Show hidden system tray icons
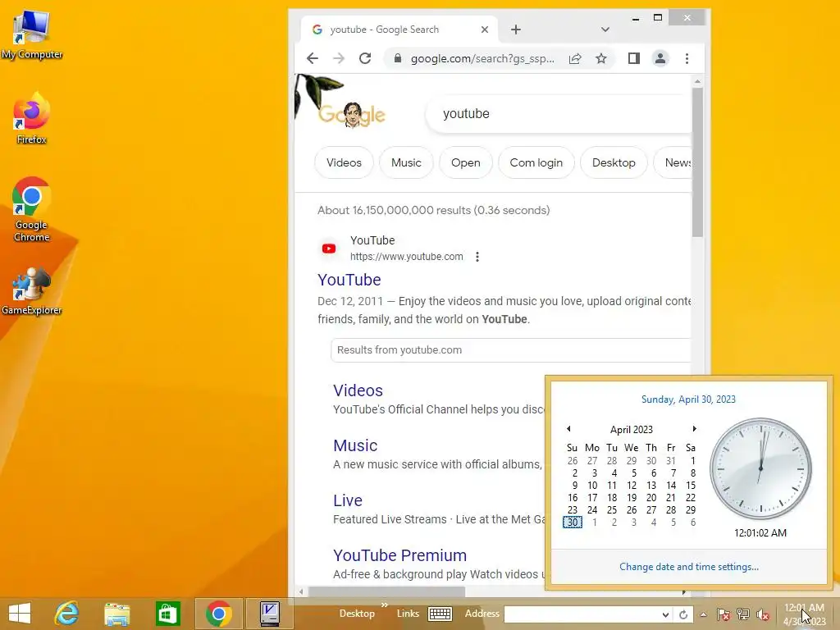The image size is (840, 630). pos(703,614)
